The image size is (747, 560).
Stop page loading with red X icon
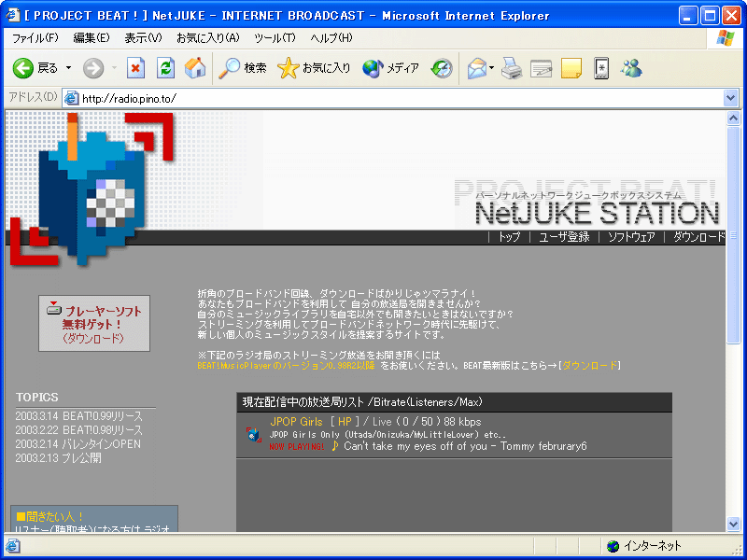tap(135, 68)
